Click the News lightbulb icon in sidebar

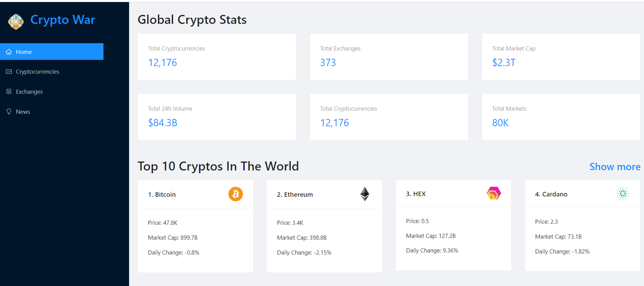(x=9, y=112)
